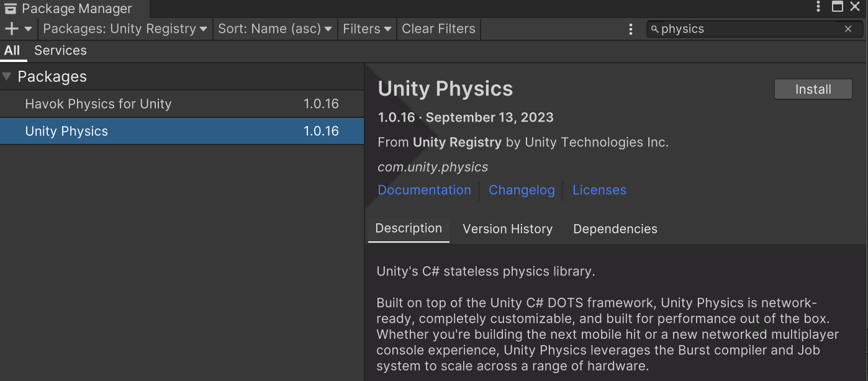Image resolution: width=868 pixels, height=381 pixels.
Task: Select Havok Physics for Unity package
Action: (182, 104)
